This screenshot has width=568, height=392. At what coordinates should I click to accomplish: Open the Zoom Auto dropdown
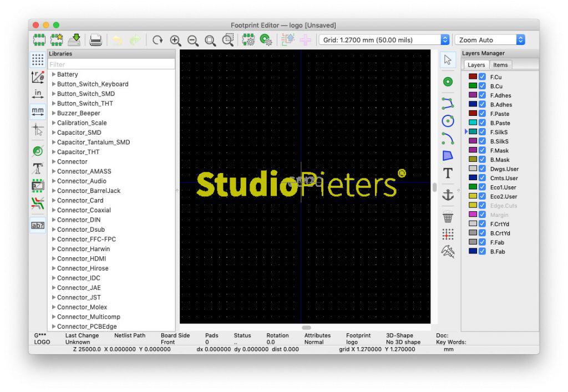point(490,40)
